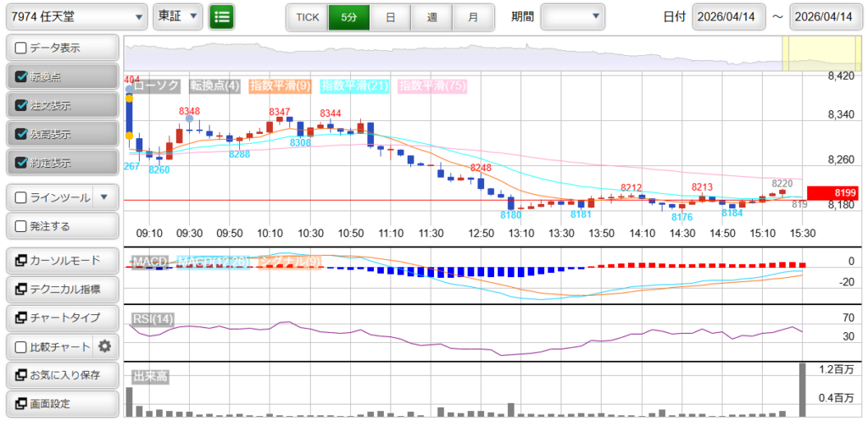Click the start date field 2026/04/14
Image resolution: width=868 pixels, height=421 pixels.
click(x=728, y=17)
